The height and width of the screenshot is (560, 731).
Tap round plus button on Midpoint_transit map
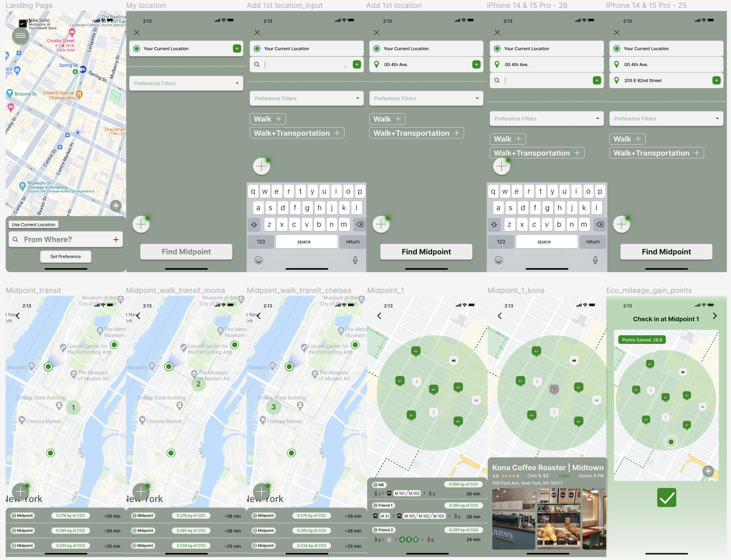click(x=20, y=491)
